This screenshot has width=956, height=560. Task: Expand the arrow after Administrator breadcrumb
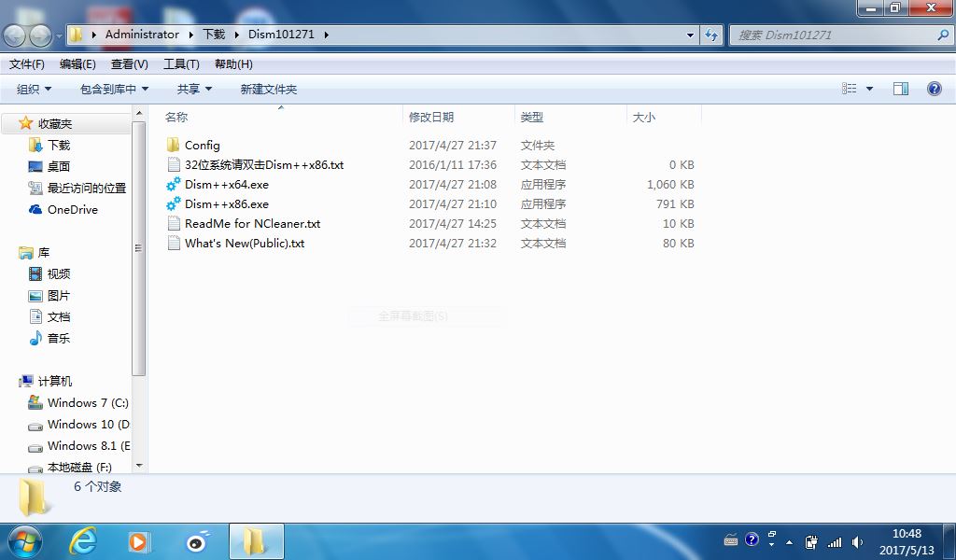[190, 35]
